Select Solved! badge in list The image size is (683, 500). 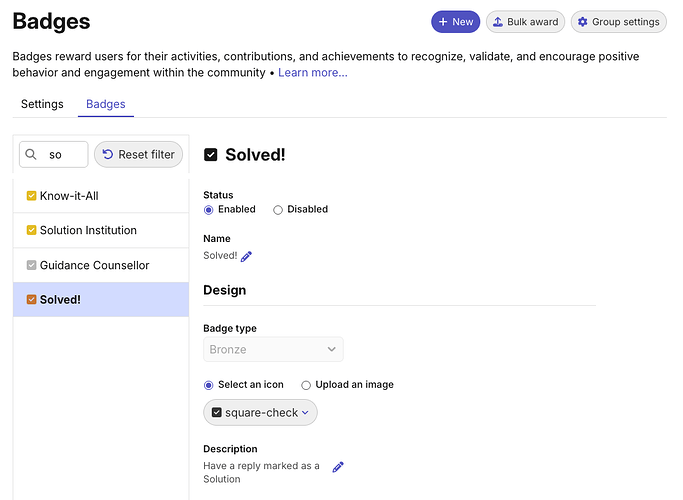(x=101, y=299)
